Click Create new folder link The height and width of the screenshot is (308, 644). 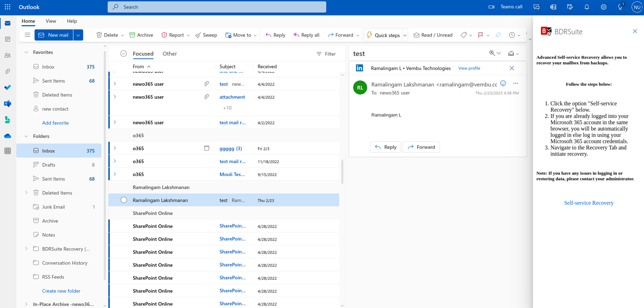(x=61, y=291)
